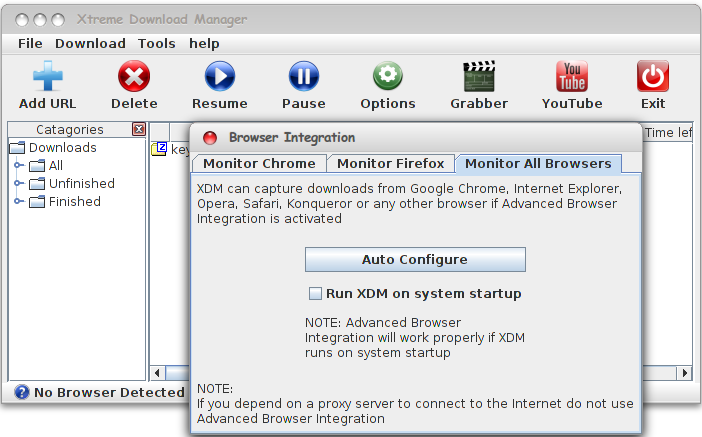Open the Grabber clapperboard icon
The width and height of the screenshot is (702, 437).
tap(479, 76)
